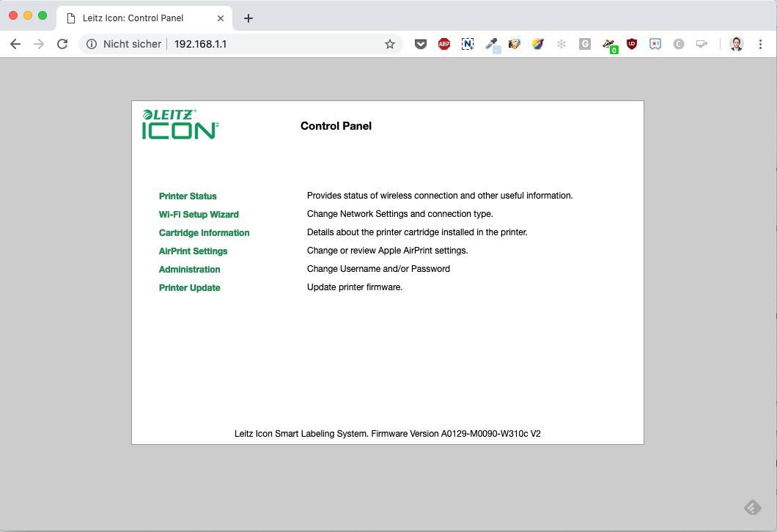This screenshot has width=777, height=532.
Task: Open AirPrint Settings
Action: tap(194, 251)
